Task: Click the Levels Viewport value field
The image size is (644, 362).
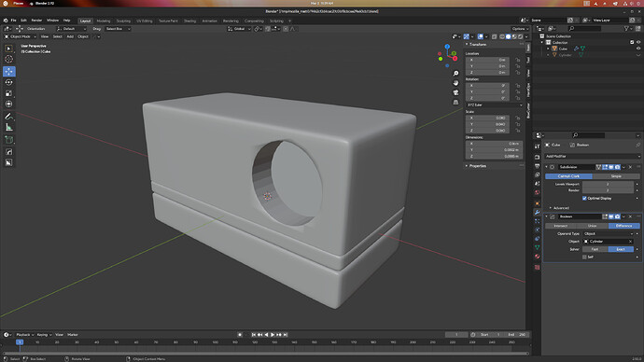Action: (608, 185)
